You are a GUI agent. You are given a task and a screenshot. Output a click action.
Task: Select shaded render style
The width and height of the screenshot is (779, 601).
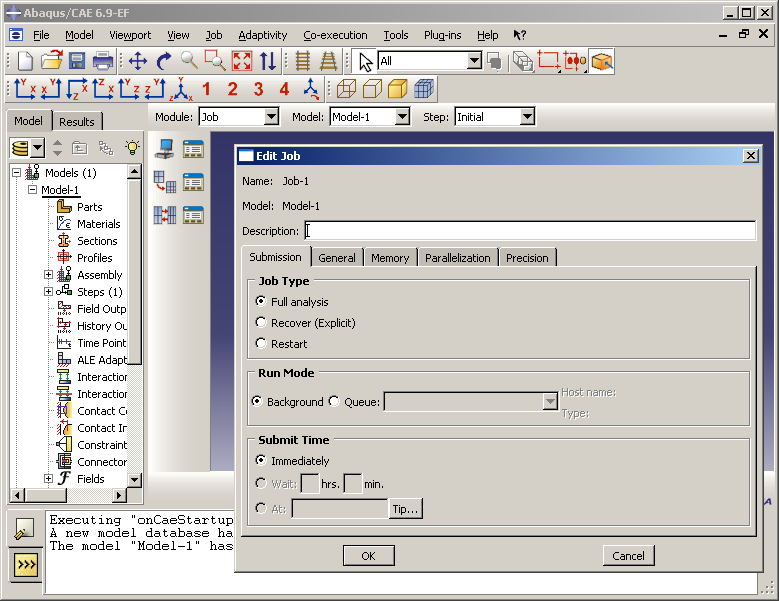[x=397, y=89]
